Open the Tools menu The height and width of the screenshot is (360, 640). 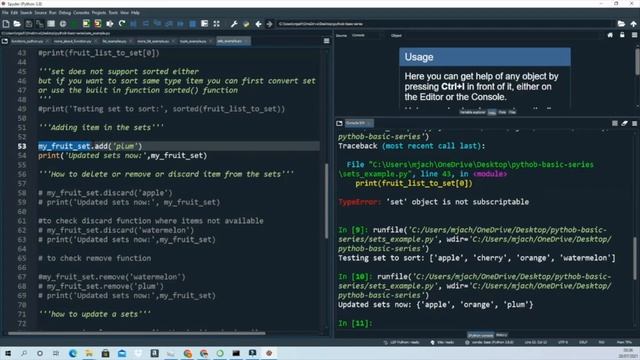pyautogui.click(x=113, y=13)
